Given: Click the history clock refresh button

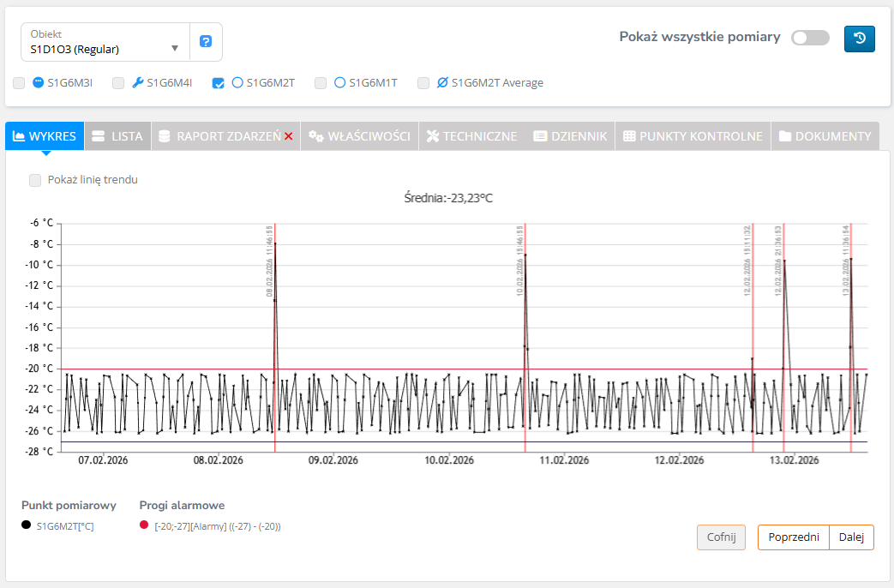Looking at the screenshot, I should click(860, 39).
